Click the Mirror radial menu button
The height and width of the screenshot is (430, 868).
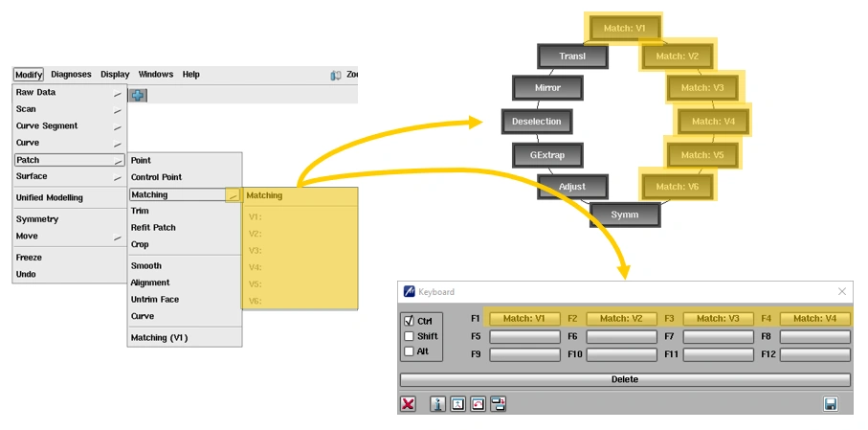[547, 87]
